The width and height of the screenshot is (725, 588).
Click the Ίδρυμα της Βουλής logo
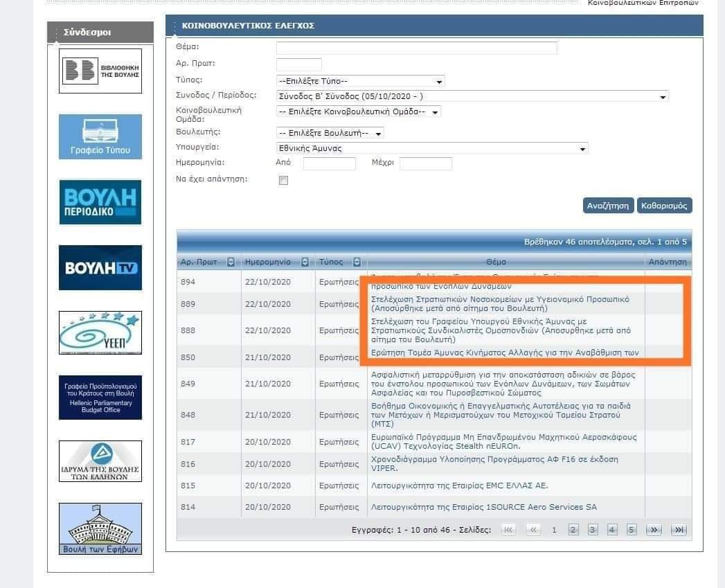coord(100,461)
